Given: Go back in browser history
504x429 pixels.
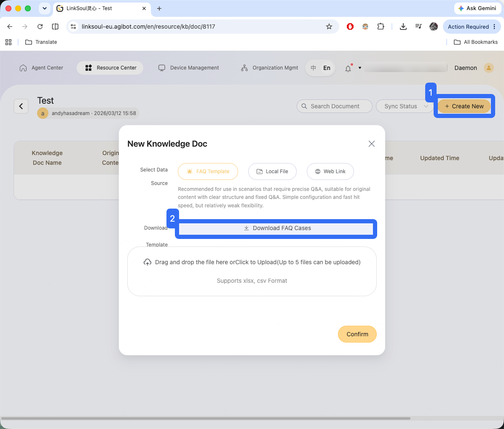Looking at the screenshot, I should pos(10,27).
